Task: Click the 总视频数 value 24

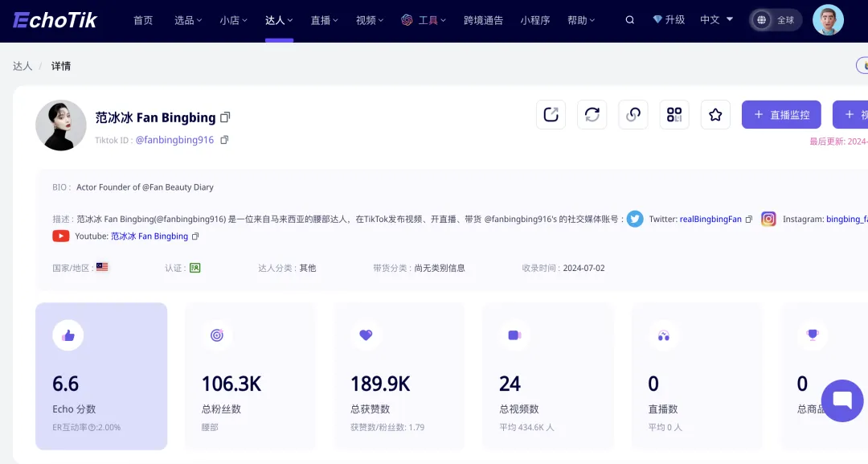Action: coord(510,384)
